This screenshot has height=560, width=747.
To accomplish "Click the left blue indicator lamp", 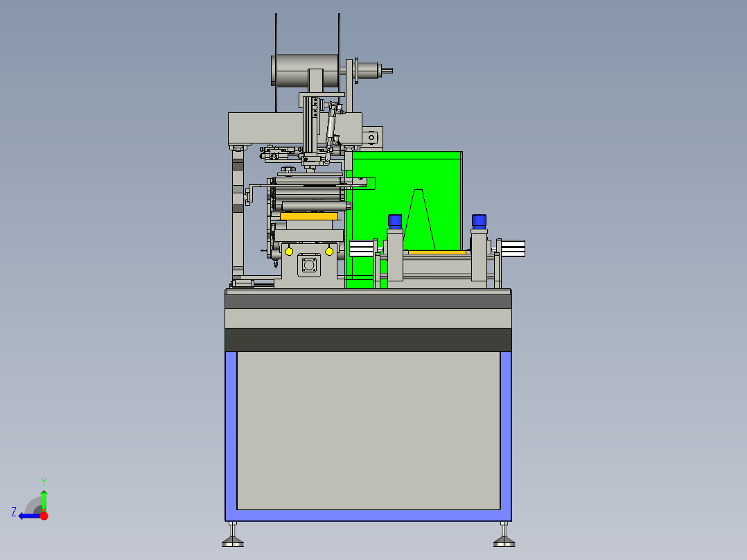I will [x=395, y=220].
